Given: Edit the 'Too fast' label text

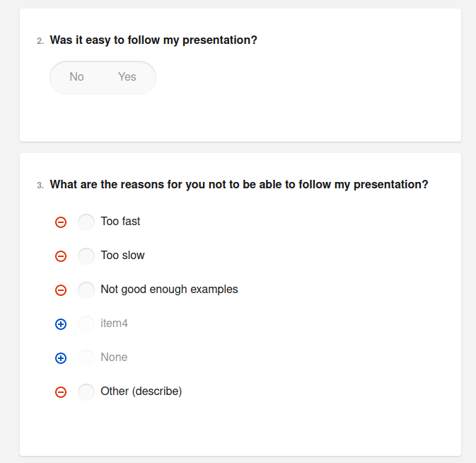Looking at the screenshot, I should pyautogui.click(x=120, y=222).
